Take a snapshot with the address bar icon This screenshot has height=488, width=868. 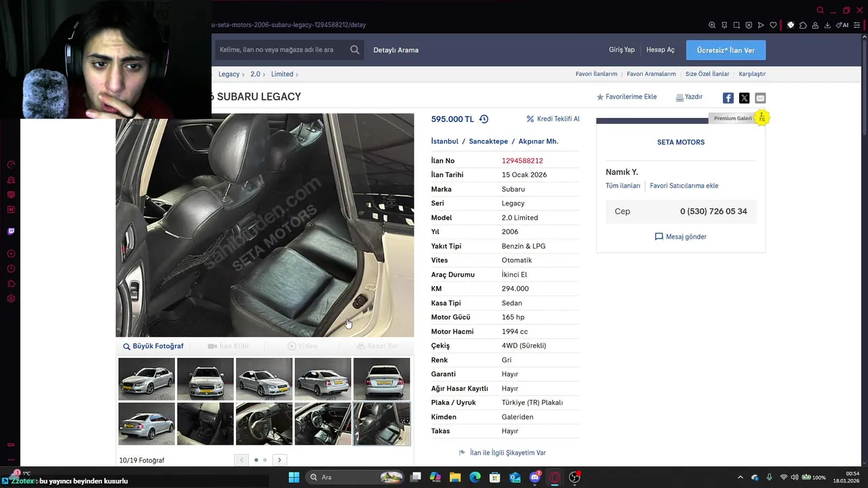tap(736, 25)
